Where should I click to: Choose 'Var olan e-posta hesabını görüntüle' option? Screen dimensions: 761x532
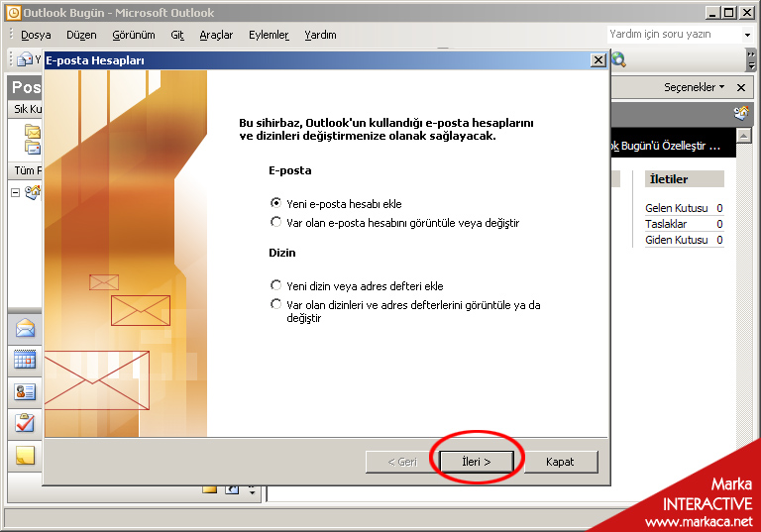coord(394,223)
